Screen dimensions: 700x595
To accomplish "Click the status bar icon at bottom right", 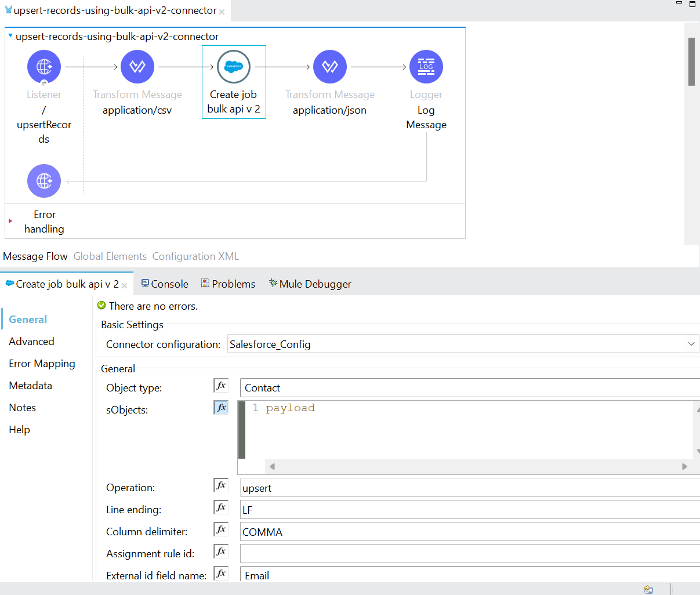I will coord(648,589).
